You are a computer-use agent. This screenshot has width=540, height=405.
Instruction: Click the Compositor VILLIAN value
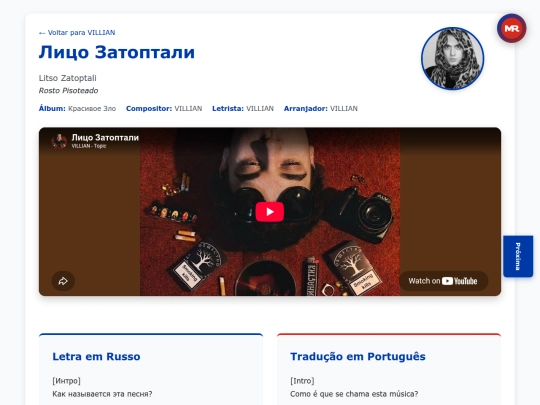188,108
